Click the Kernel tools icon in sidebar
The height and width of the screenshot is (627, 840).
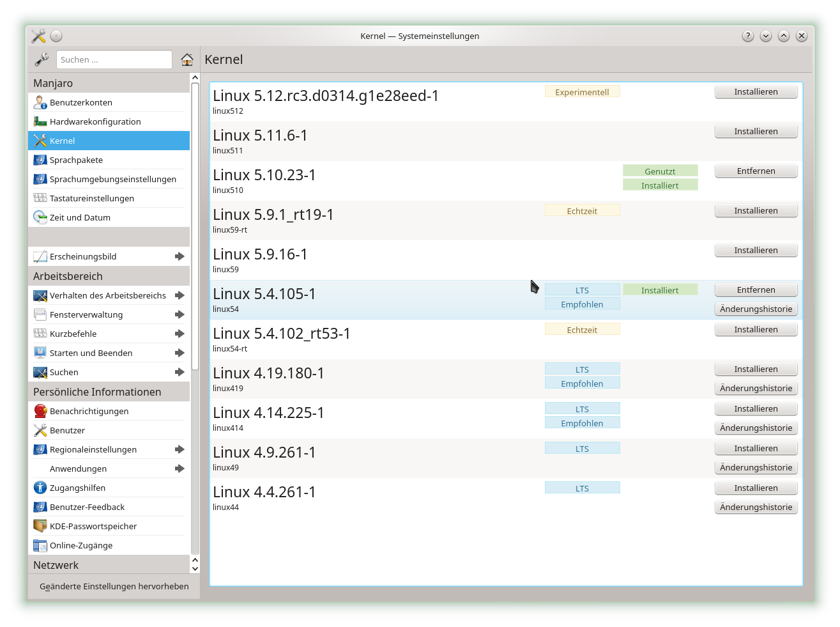(40, 141)
